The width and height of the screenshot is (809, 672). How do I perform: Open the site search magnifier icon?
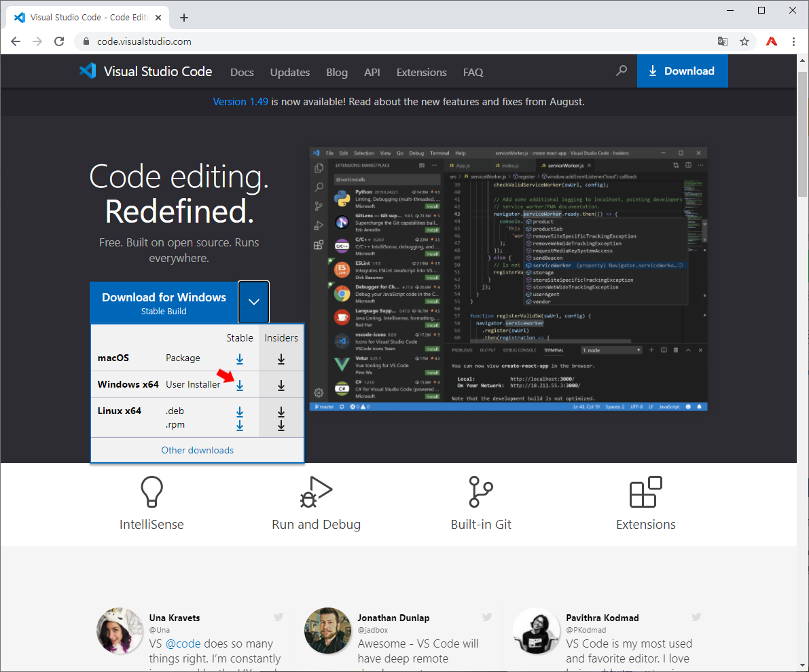click(x=622, y=71)
